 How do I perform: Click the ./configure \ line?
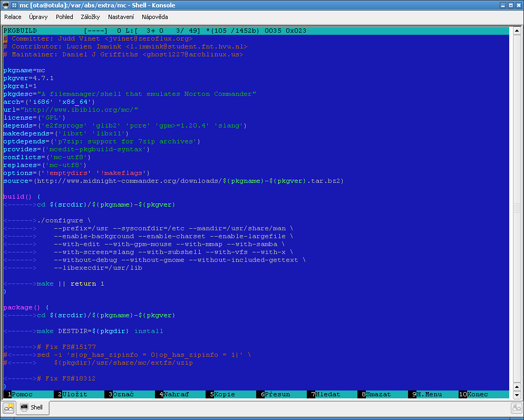64,220
